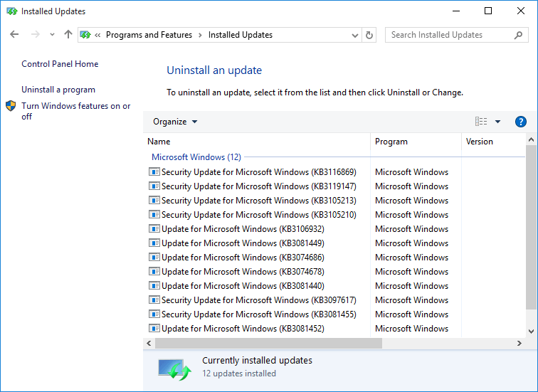The height and width of the screenshot is (392, 538).
Task: Maximize the Installed Updates window
Action: click(x=488, y=11)
